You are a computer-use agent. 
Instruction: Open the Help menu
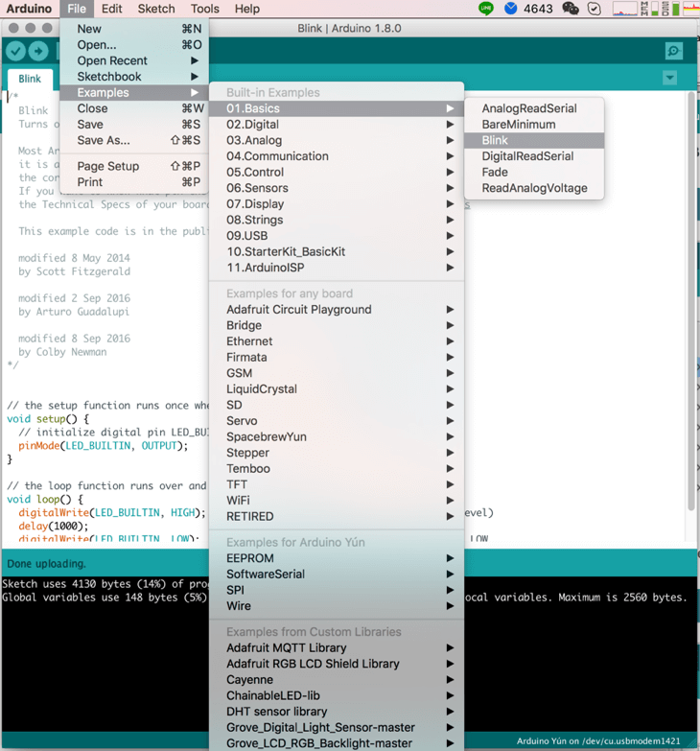coord(247,9)
